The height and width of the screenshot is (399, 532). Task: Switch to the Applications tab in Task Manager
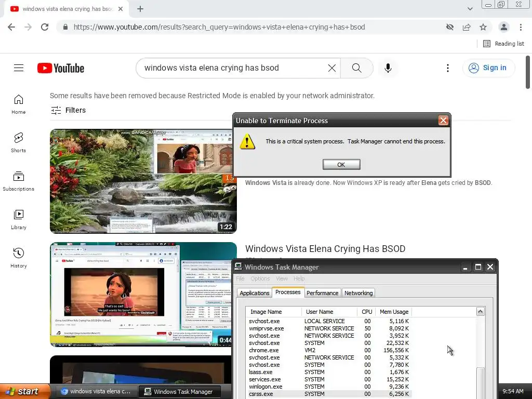coord(255,293)
